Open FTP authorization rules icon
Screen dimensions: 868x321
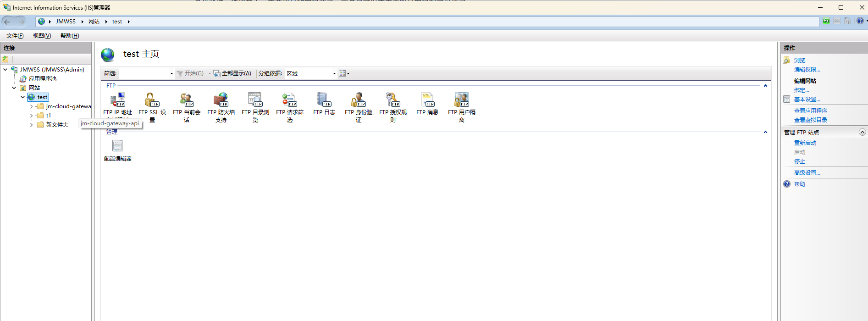coord(393,100)
